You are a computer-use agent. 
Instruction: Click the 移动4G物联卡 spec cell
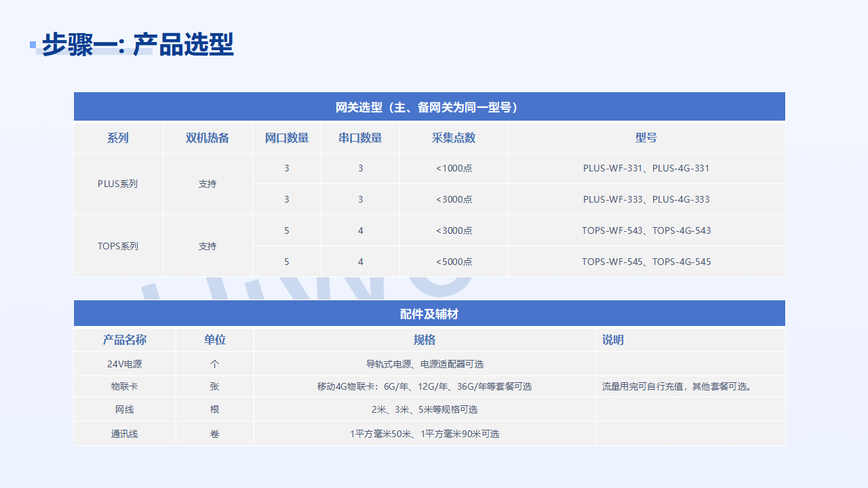coord(425,386)
